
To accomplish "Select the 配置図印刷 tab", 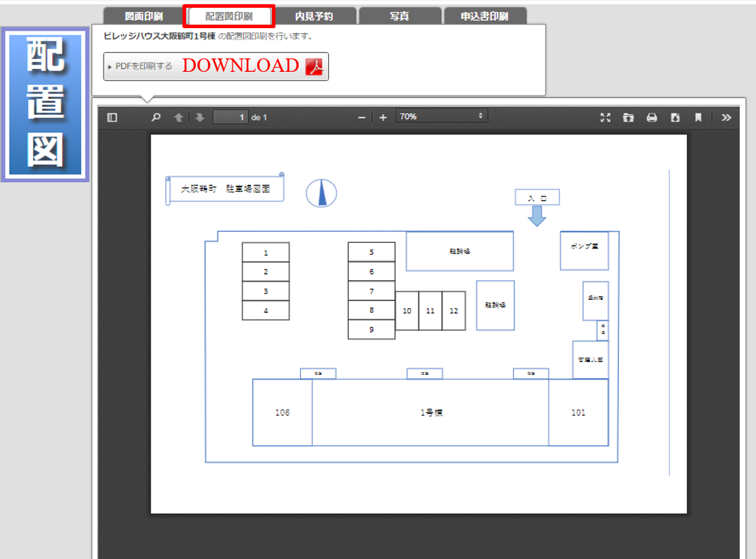I will click(228, 16).
